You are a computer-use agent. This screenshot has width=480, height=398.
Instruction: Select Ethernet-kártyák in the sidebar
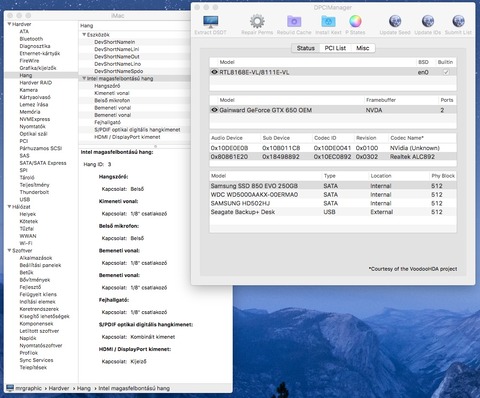[x=40, y=53]
